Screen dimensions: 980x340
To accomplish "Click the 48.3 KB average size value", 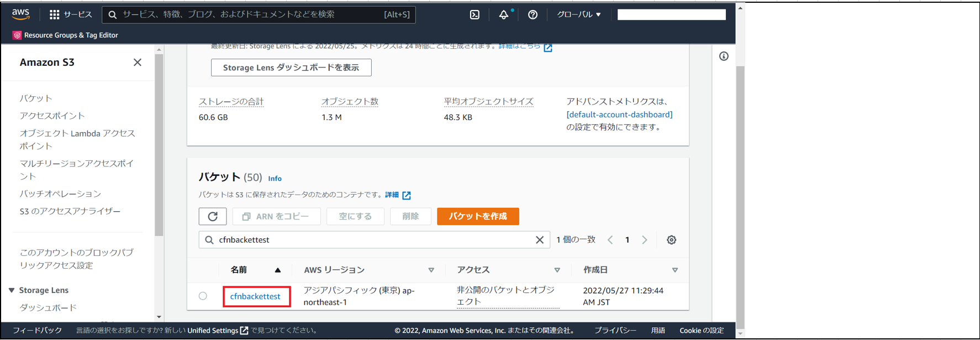I will (458, 117).
